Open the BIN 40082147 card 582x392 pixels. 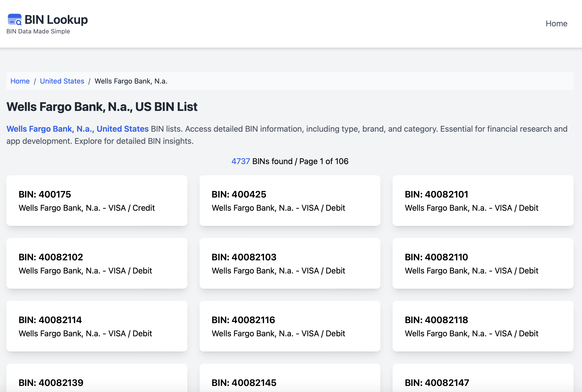tap(483, 378)
